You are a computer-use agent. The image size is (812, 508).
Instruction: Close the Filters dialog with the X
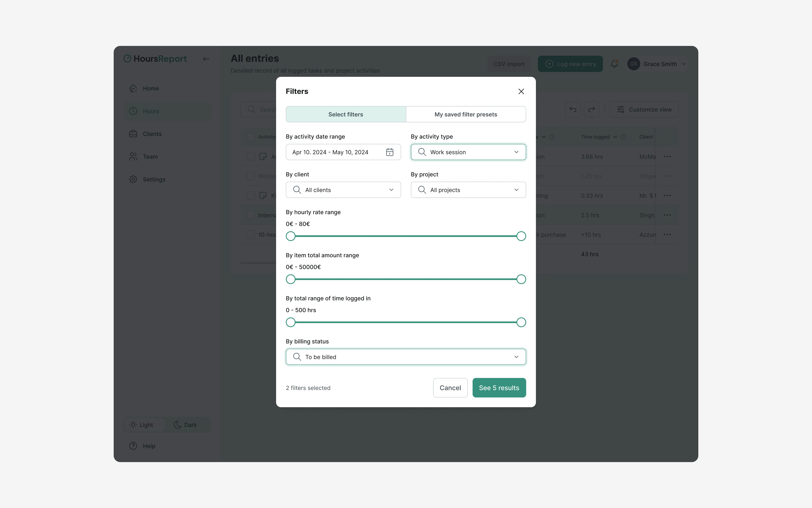[x=521, y=91]
